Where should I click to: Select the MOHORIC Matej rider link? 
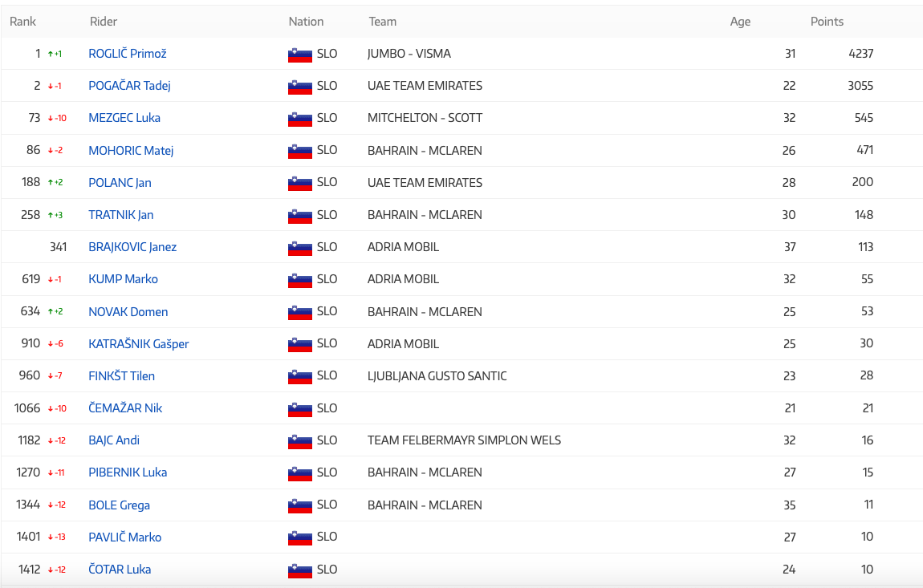coord(131,150)
